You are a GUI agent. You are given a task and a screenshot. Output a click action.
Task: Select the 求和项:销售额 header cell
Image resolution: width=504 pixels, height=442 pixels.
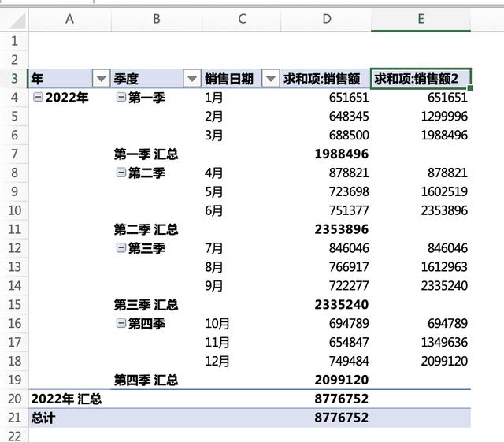[x=326, y=79]
